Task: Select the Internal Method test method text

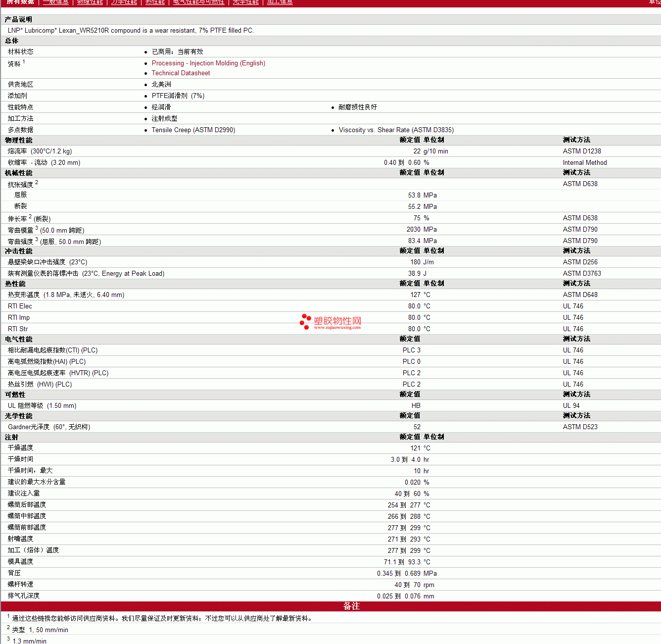Action: click(585, 163)
